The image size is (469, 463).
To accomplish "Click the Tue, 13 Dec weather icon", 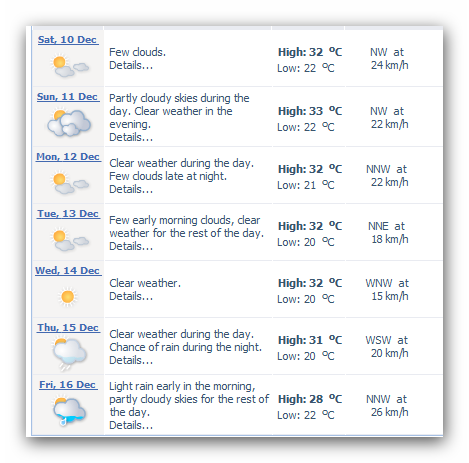I will coord(70,240).
